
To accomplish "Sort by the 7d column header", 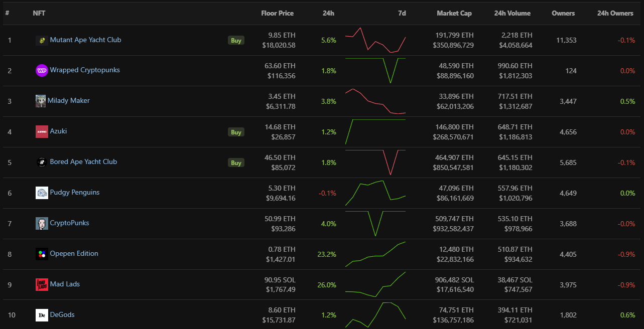I will point(402,13).
